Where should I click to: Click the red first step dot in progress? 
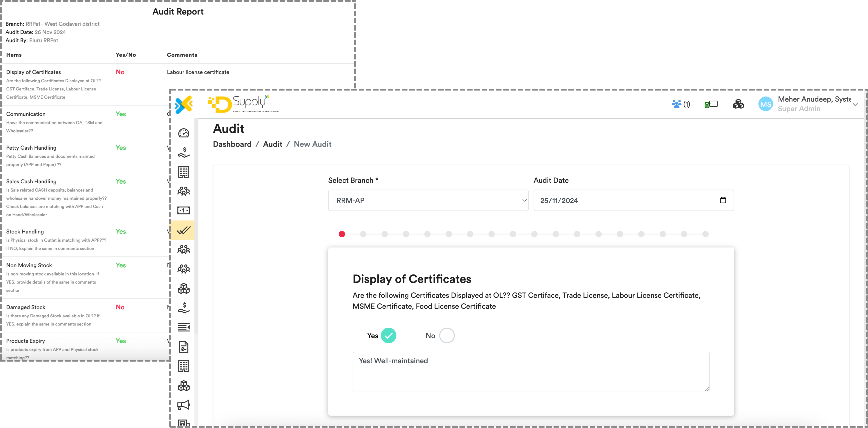pyautogui.click(x=342, y=234)
